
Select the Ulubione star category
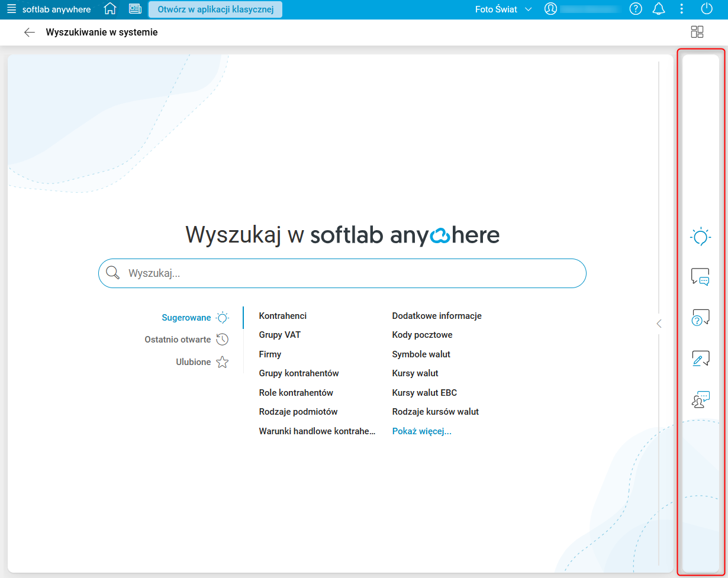pyautogui.click(x=201, y=361)
